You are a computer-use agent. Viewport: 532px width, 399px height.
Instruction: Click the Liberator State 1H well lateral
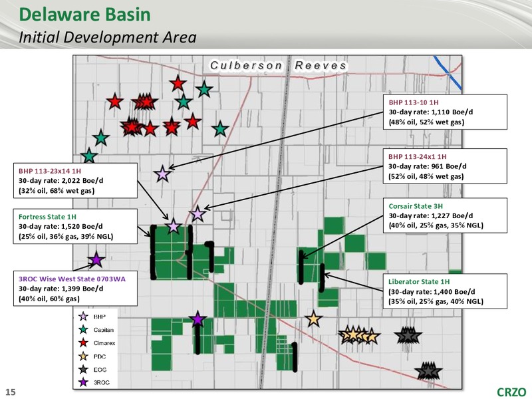(321, 277)
